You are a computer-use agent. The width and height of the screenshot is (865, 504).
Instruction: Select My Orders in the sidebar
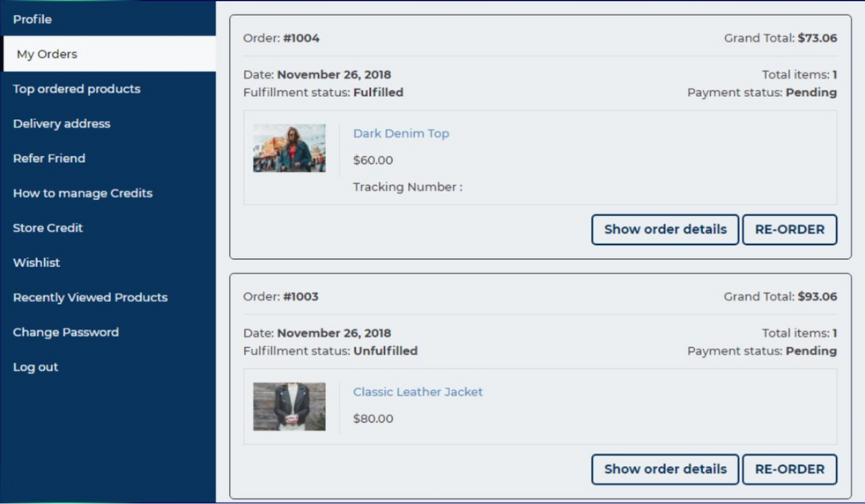[x=109, y=54]
